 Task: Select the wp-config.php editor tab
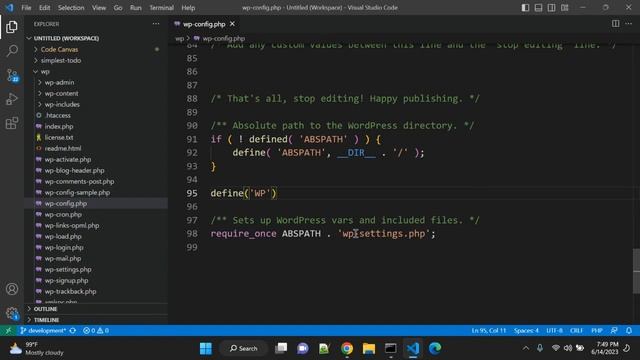[204, 24]
